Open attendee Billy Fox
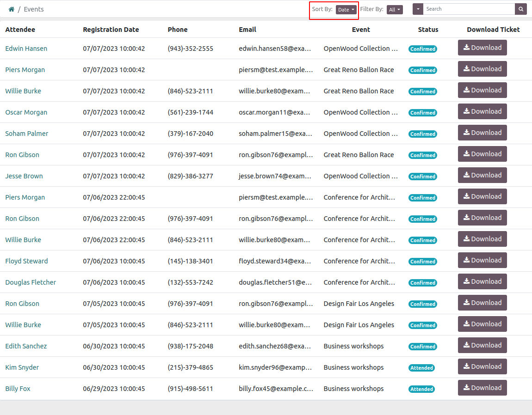The height and width of the screenshot is (415, 532). [18, 389]
